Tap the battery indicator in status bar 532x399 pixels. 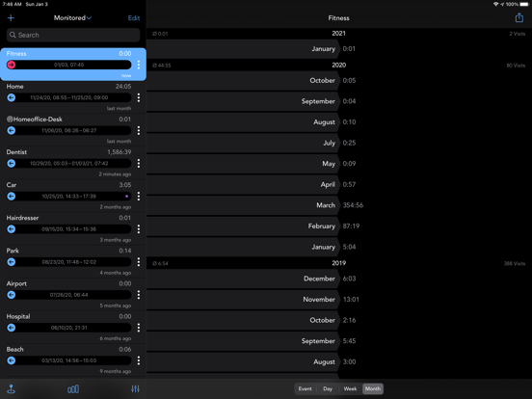coord(524,4)
